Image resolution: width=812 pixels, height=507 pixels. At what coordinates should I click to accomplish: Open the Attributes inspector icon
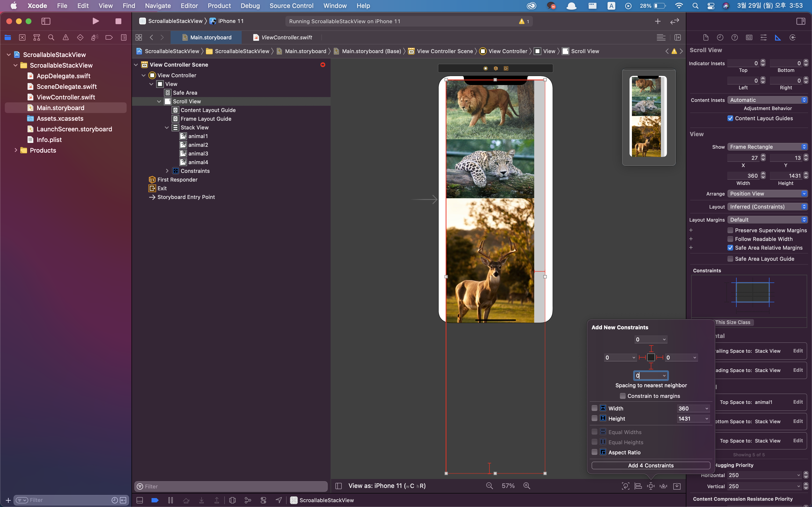tap(763, 38)
